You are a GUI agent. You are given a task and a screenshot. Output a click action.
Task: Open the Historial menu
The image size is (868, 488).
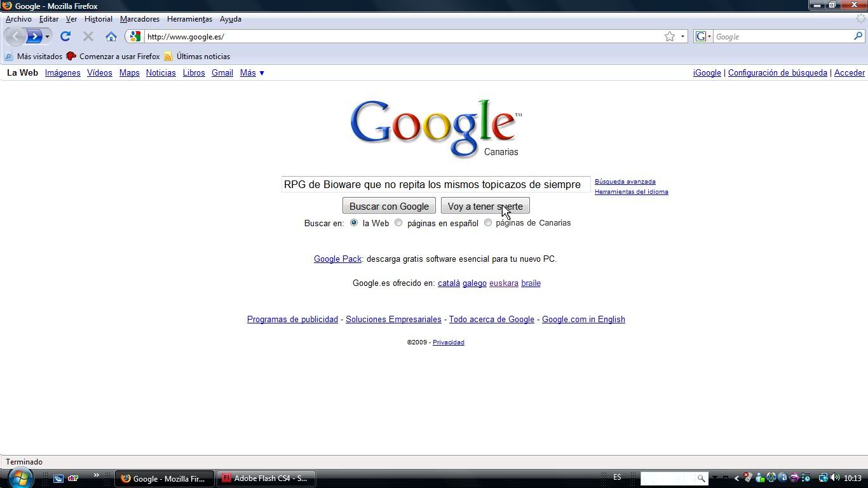[x=98, y=19]
